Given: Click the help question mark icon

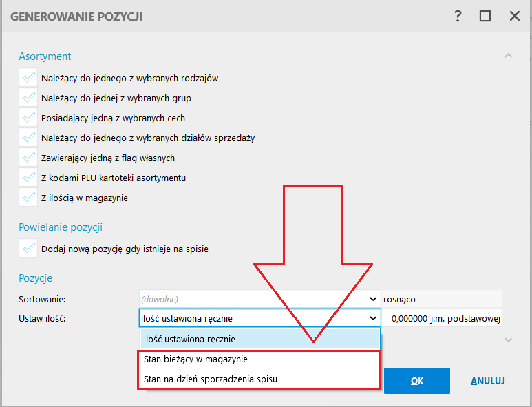Looking at the screenshot, I should tap(458, 16).
